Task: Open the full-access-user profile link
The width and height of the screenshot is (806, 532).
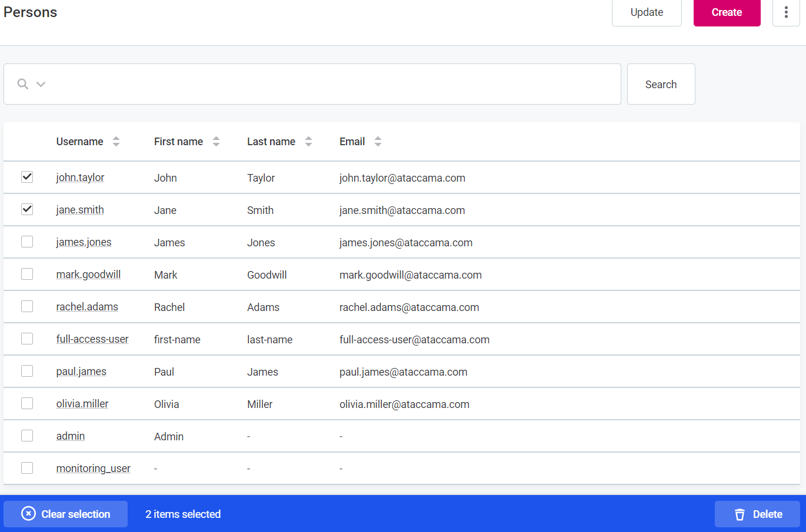Action: coord(92,339)
